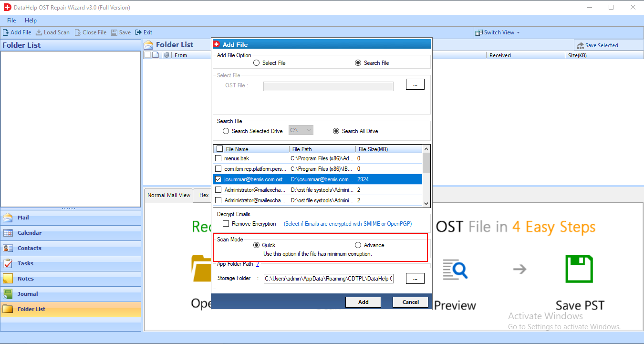Open the Calendar panel icon
Image resolution: width=644 pixels, height=344 pixels.
click(x=8, y=233)
